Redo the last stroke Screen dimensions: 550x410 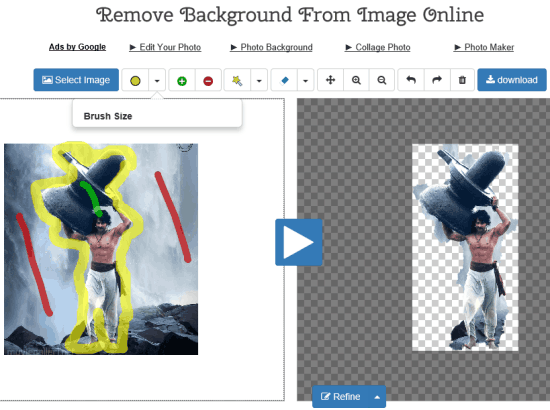[x=437, y=80]
